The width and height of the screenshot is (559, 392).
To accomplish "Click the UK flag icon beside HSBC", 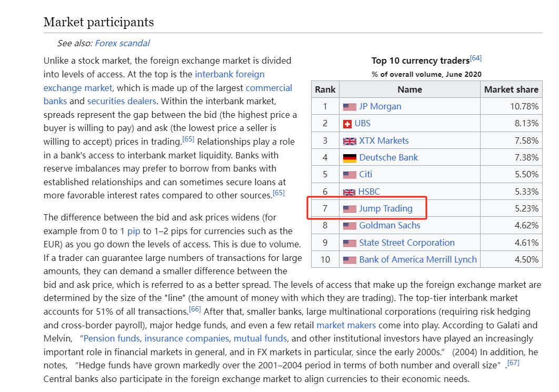I will point(349,193).
